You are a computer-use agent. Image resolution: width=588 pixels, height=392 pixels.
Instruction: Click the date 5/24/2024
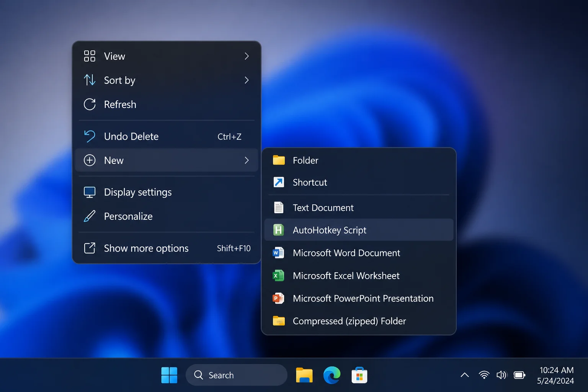[x=555, y=381]
